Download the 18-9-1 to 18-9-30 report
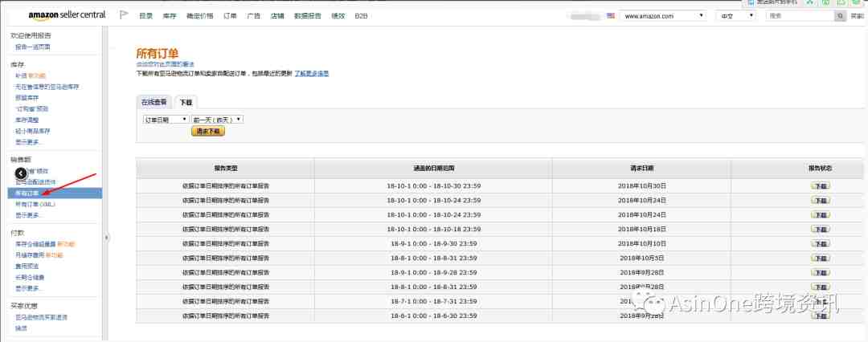This screenshot has width=868, height=342. tap(821, 243)
